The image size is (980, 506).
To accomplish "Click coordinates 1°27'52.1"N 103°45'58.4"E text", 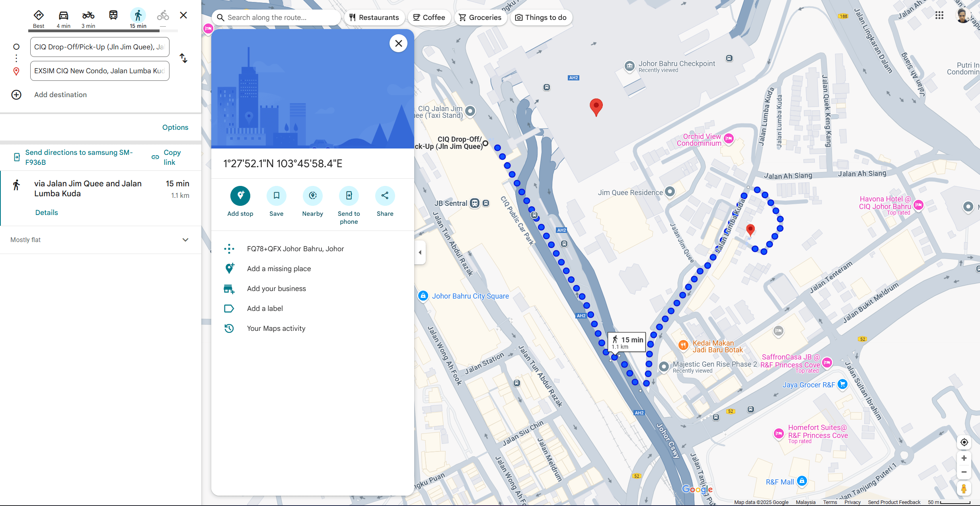I will (x=283, y=164).
